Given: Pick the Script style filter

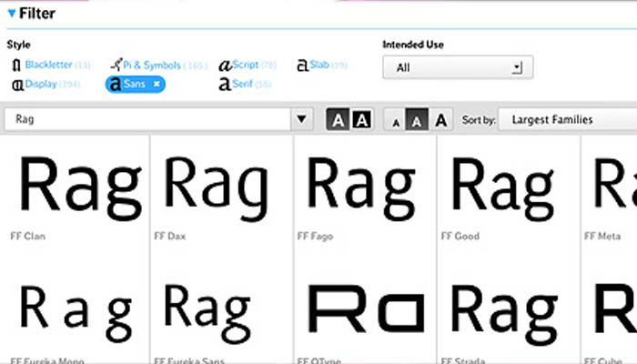Looking at the screenshot, I should (x=248, y=65).
